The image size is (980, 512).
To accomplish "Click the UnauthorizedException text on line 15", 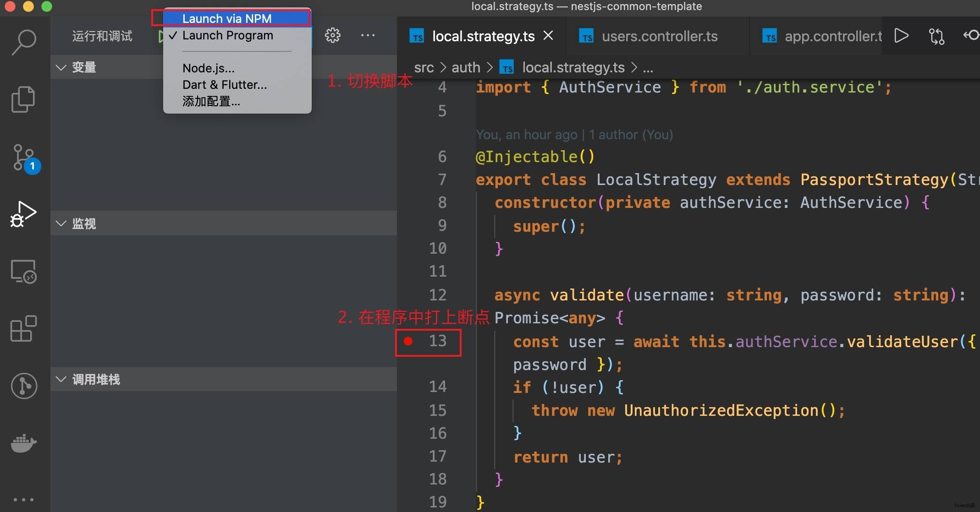I will [721, 410].
